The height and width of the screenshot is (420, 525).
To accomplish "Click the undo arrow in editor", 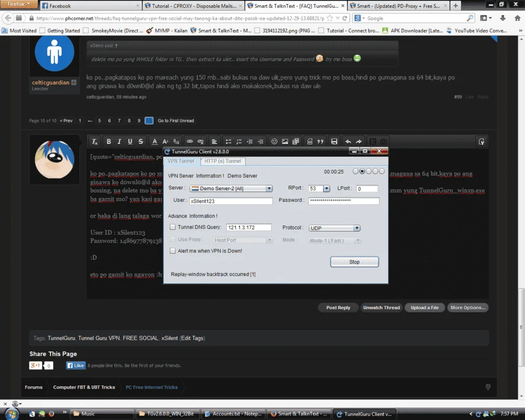I will (348, 142).
